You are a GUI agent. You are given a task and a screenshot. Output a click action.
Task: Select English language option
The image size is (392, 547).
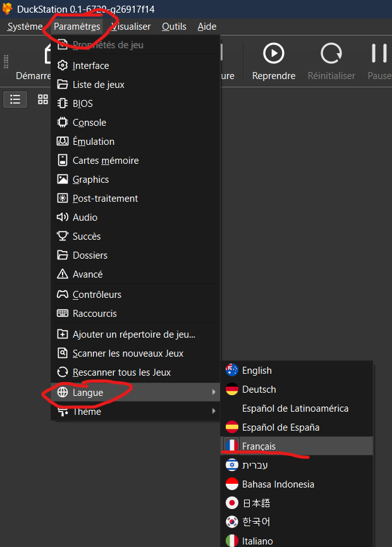297,371
